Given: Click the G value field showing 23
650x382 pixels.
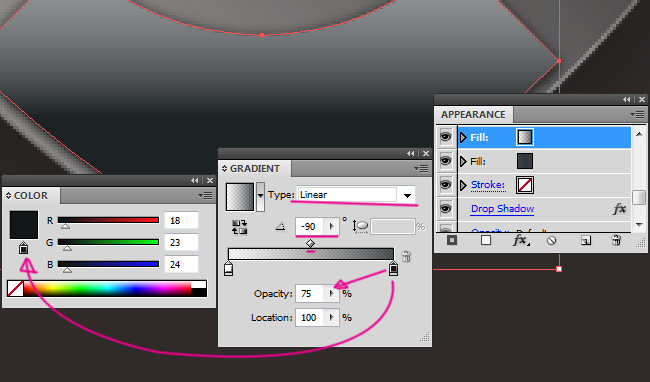Looking at the screenshot, I should pyautogui.click(x=181, y=242).
